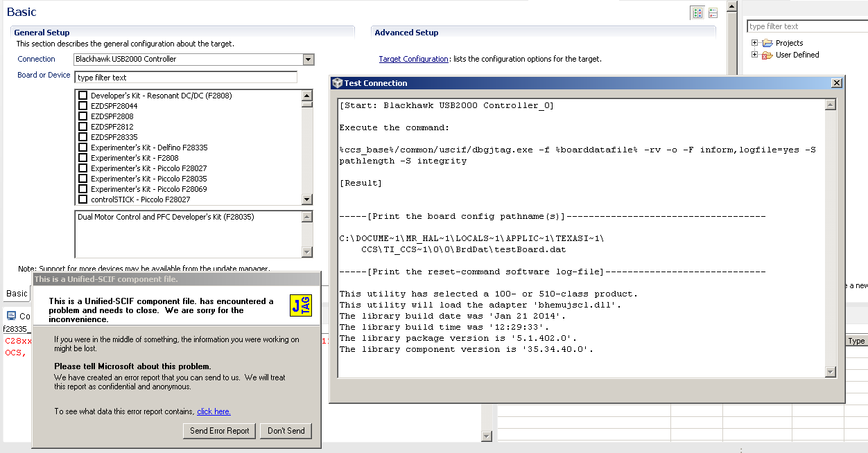Click the '[Result]' log line
868x453 pixels.
point(361,183)
